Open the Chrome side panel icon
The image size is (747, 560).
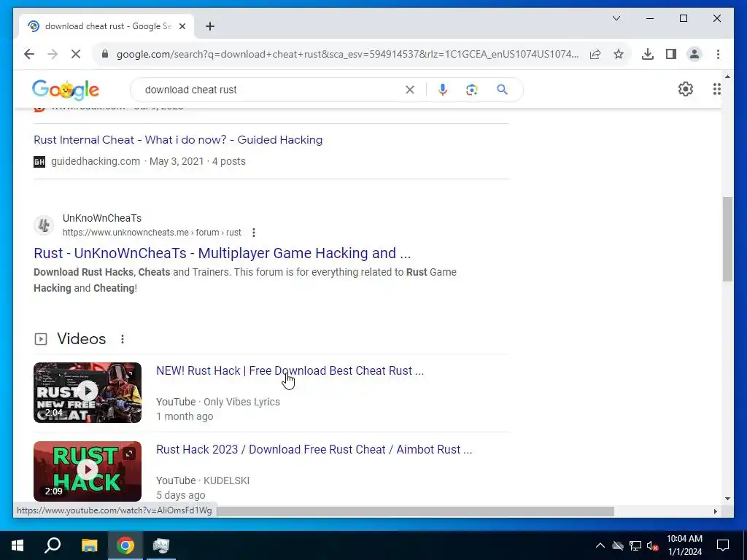click(671, 54)
